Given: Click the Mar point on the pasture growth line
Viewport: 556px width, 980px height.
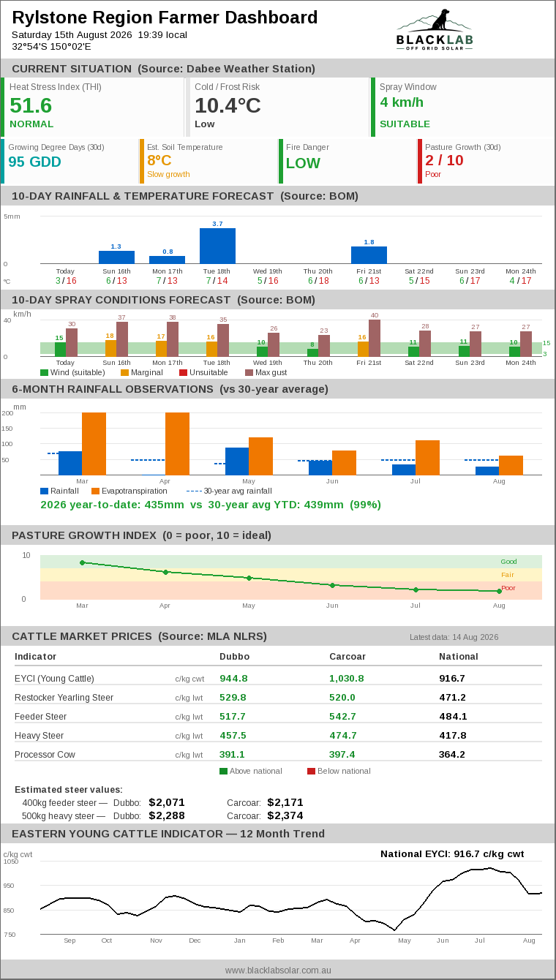Looking at the screenshot, I should 82,562.
